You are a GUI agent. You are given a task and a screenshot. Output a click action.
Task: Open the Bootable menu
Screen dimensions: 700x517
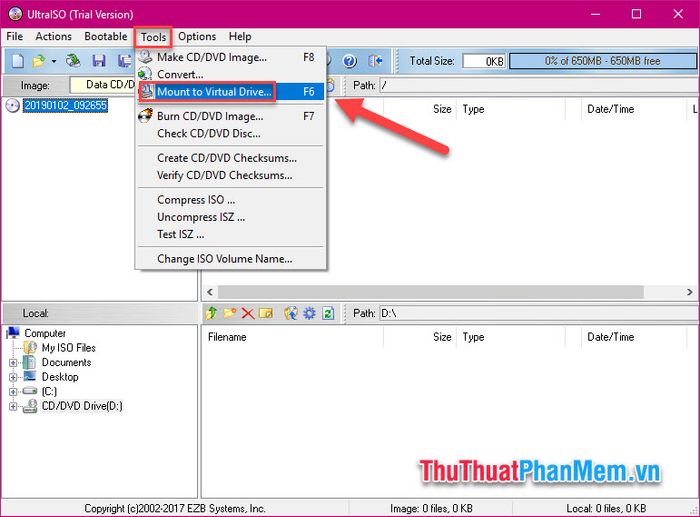106,36
